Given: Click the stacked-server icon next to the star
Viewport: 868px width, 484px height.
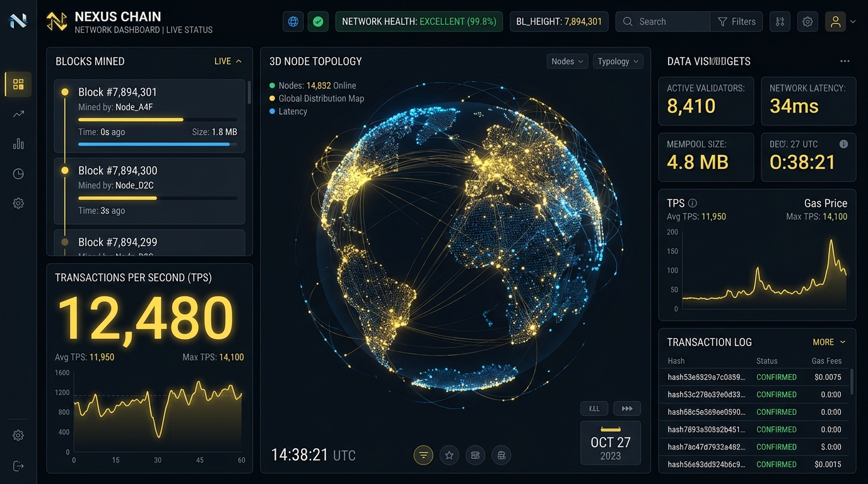Looking at the screenshot, I should click(x=476, y=455).
